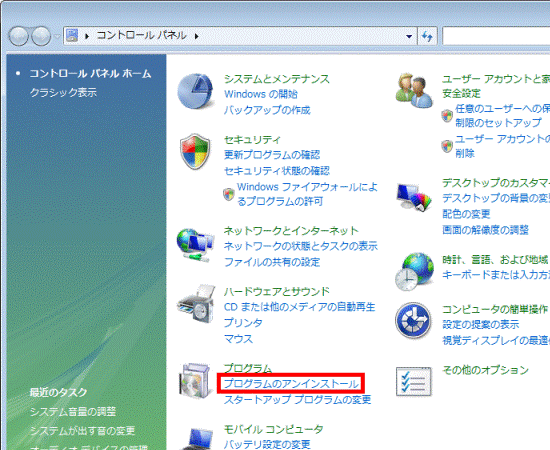Click 更新プログラムの確認 link
Image resolution: width=550 pixels, height=450 pixels.
coord(272,155)
